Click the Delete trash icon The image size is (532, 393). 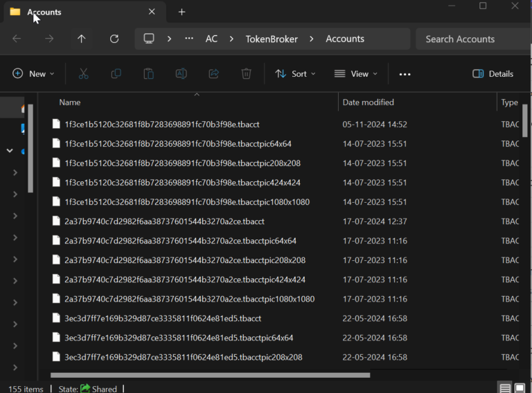(246, 74)
